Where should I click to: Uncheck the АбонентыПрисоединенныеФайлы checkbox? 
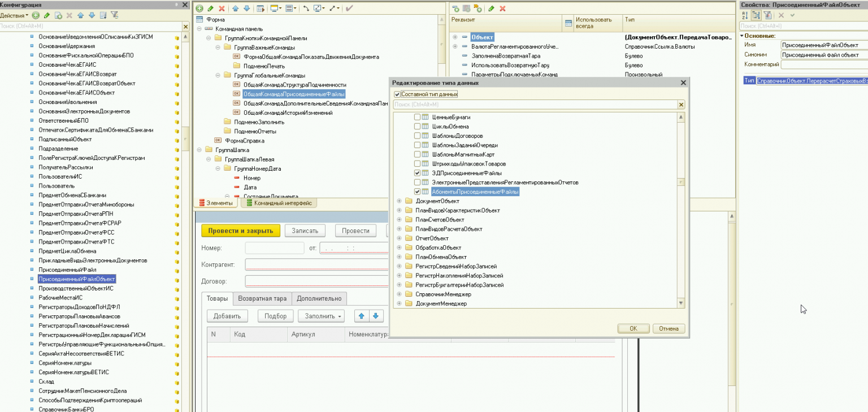pyautogui.click(x=417, y=192)
